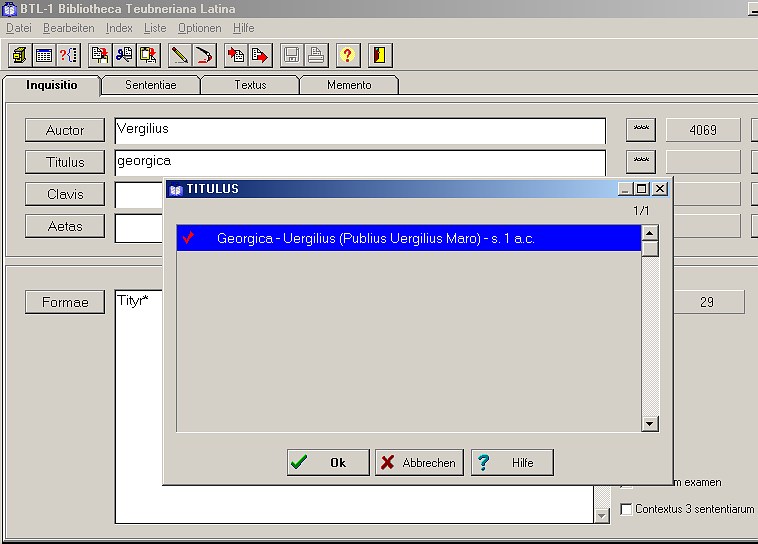The width and height of the screenshot is (758, 544).
Task: Click the red checkmark on Georgica row
Action: point(189,237)
